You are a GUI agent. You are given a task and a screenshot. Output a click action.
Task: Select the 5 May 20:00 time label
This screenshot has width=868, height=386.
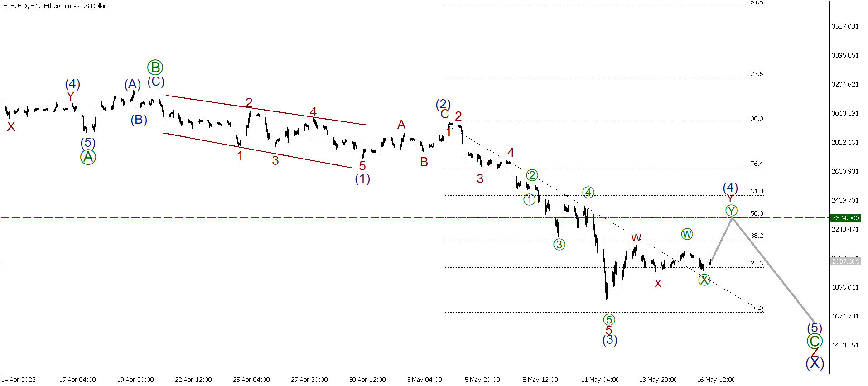click(x=482, y=380)
